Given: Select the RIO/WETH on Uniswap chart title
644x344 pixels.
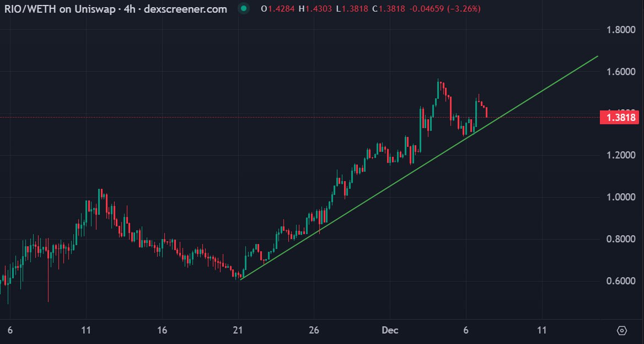Looking at the screenshot, I should click(x=115, y=9).
